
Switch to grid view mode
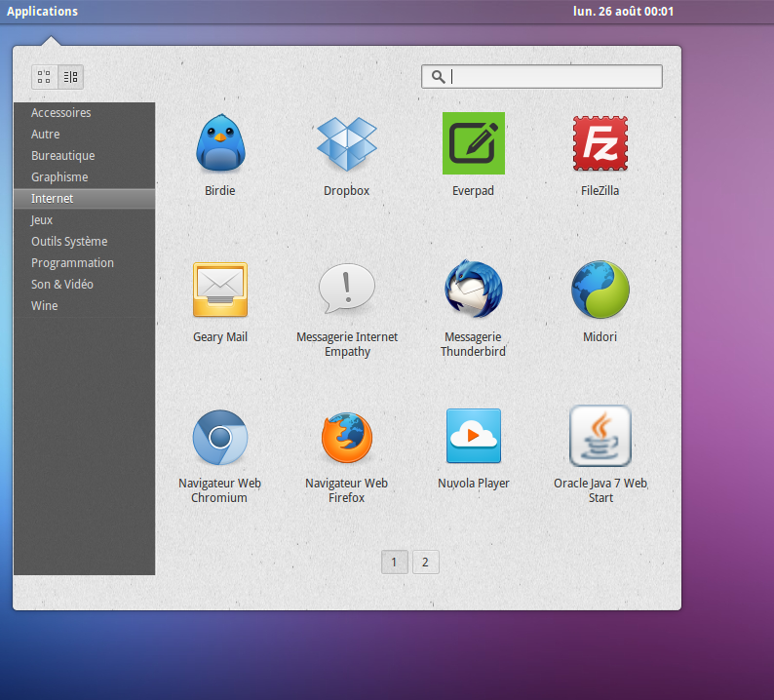[45, 77]
